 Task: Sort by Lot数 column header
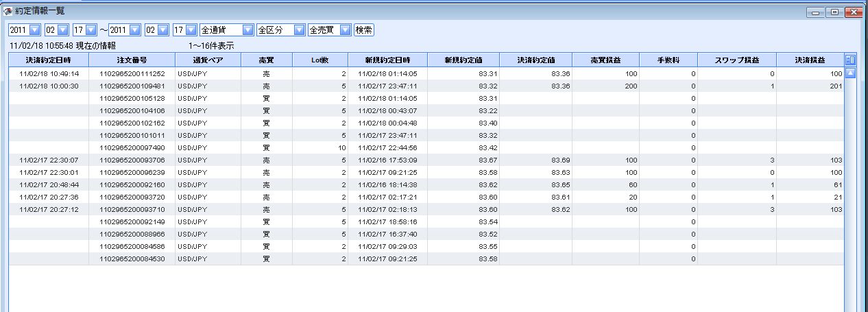click(320, 60)
